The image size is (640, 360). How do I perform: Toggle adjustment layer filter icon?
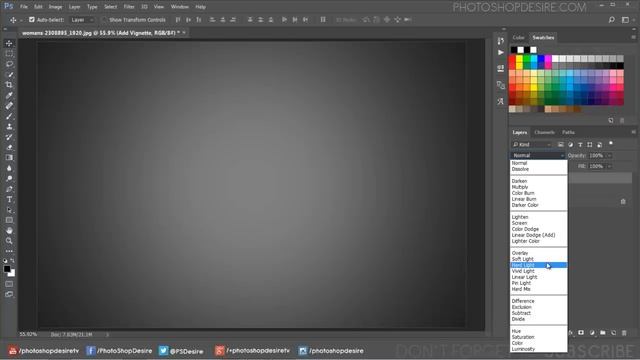[570, 144]
